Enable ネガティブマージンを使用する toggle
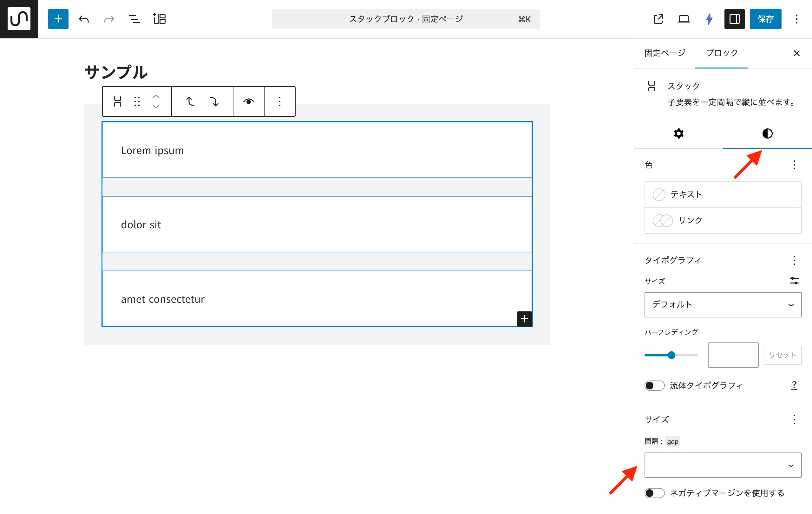Viewport: 812px width, 514px height. click(654, 493)
